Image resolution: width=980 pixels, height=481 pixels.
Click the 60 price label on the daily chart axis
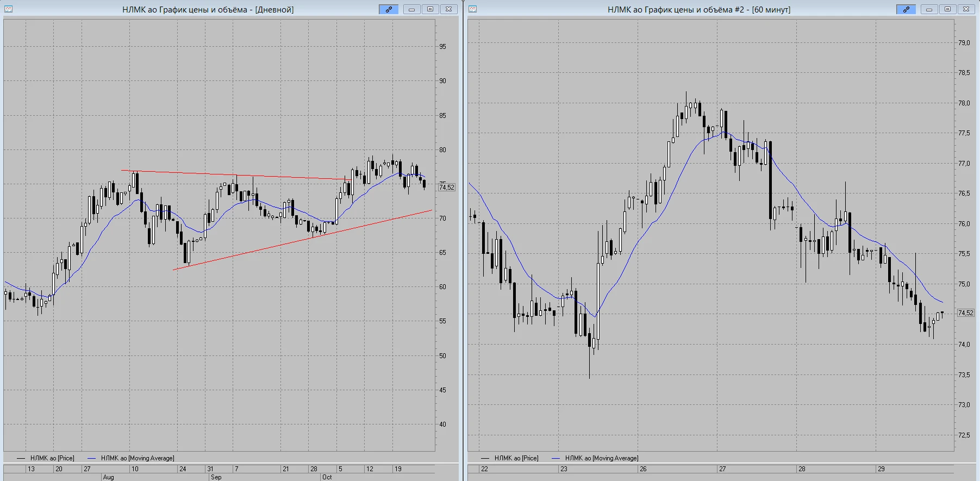(442, 287)
